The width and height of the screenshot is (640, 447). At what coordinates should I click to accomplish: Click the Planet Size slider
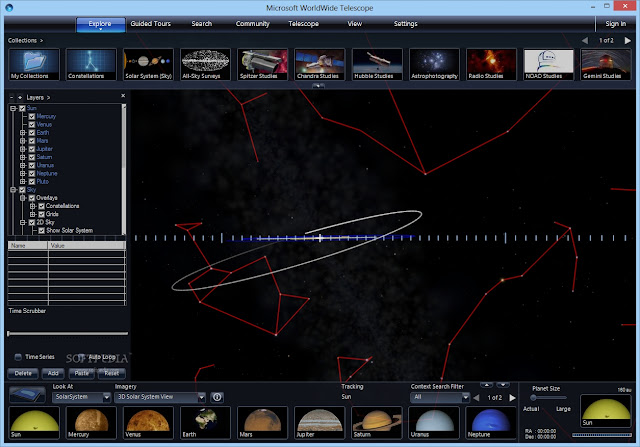[x=549, y=398]
